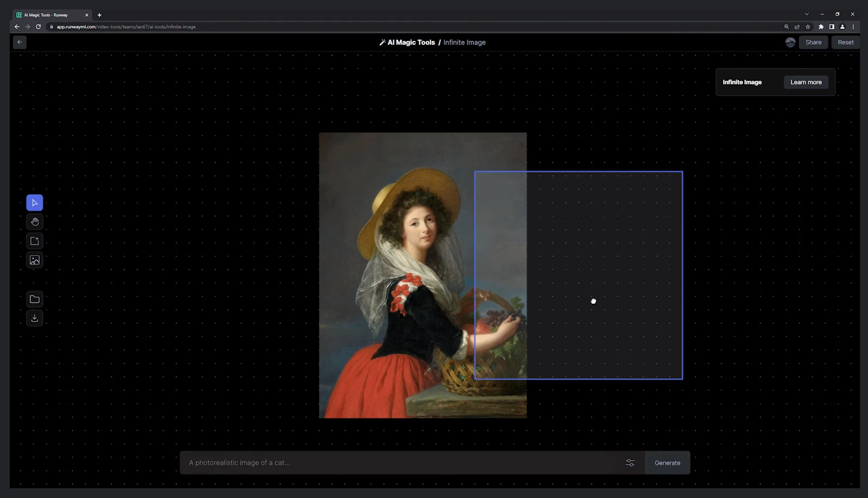The height and width of the screenshot is (498, 868).
Task: Select the crop/expand tool
Action: (35, 241)
